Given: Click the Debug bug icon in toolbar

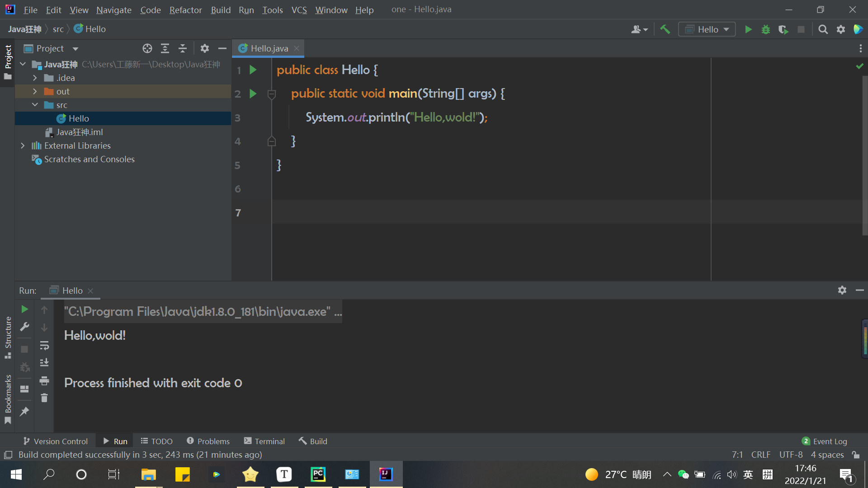Looking at the screenshot, I should click(765, 29).
